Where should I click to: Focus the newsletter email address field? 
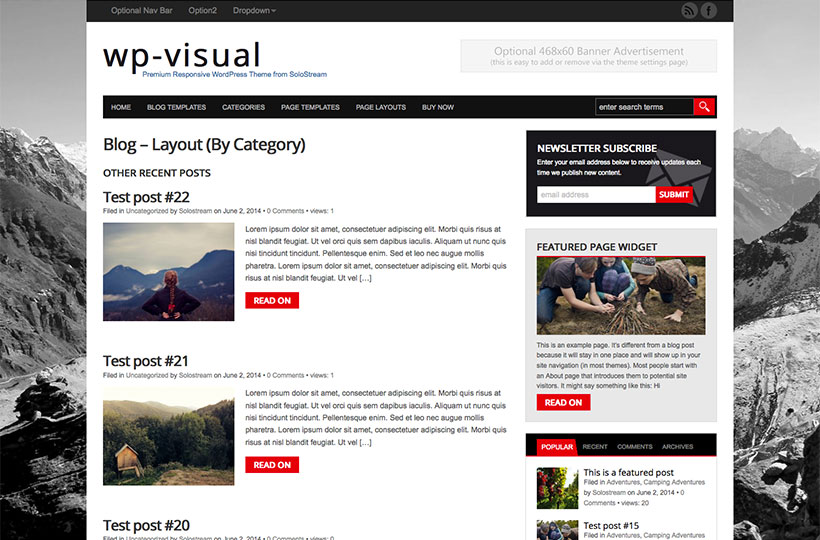coord(596,194)
